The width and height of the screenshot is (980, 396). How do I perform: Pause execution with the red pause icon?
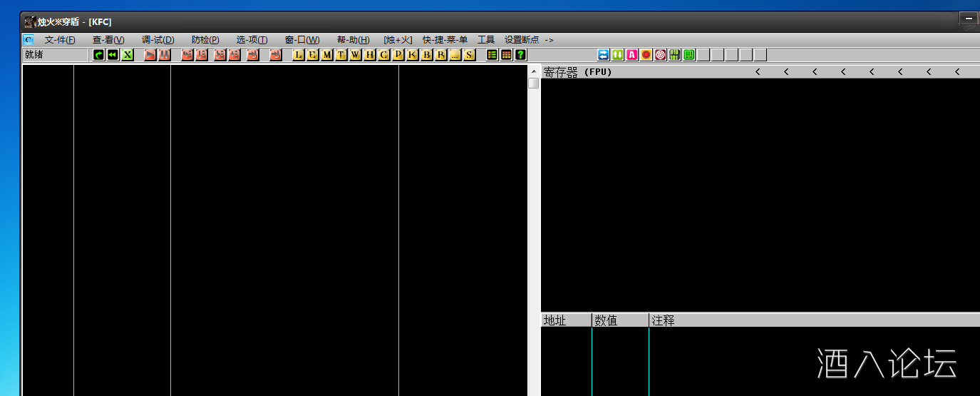tap(165, 55)
